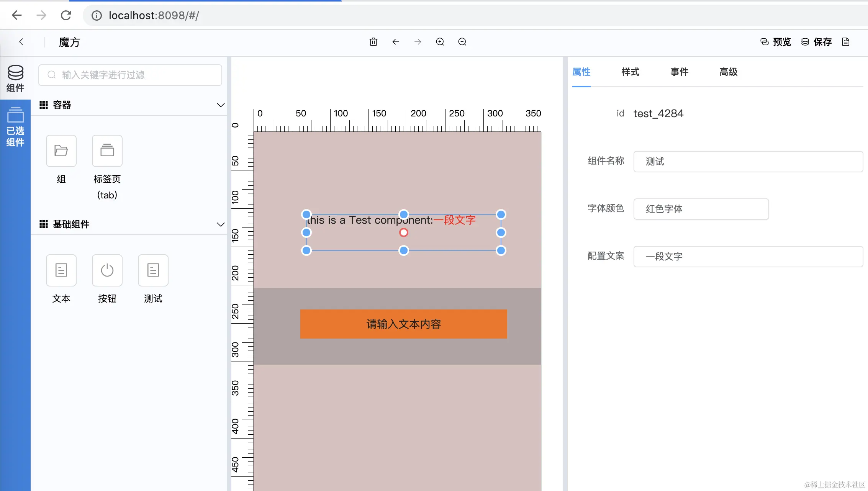Select the 组 container component icon
The width and height of the screenshot is (868, 491).
61,151
